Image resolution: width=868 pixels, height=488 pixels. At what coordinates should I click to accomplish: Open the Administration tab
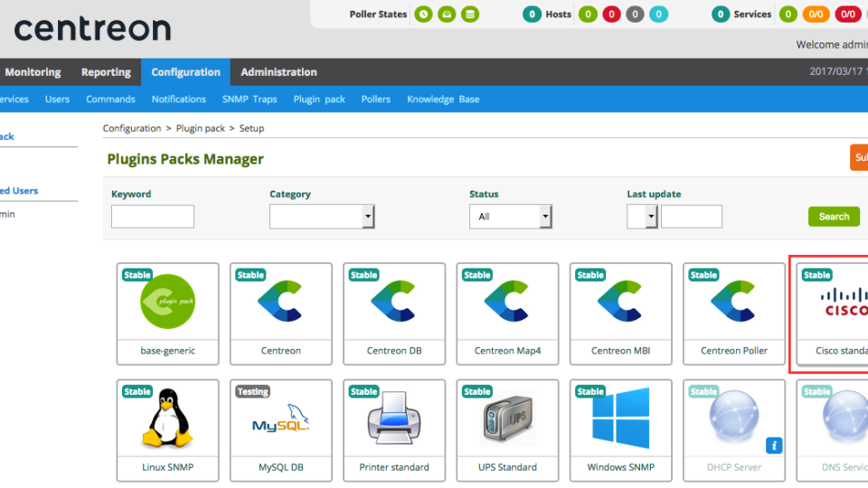pyautogui.click(x=278, y=72)
